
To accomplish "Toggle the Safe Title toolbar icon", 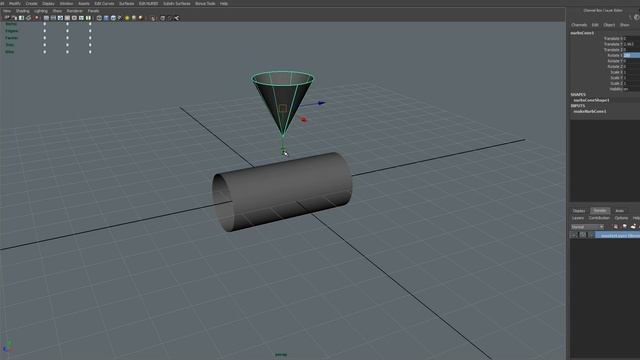I will pyautogui.click(x=88, y=18).
